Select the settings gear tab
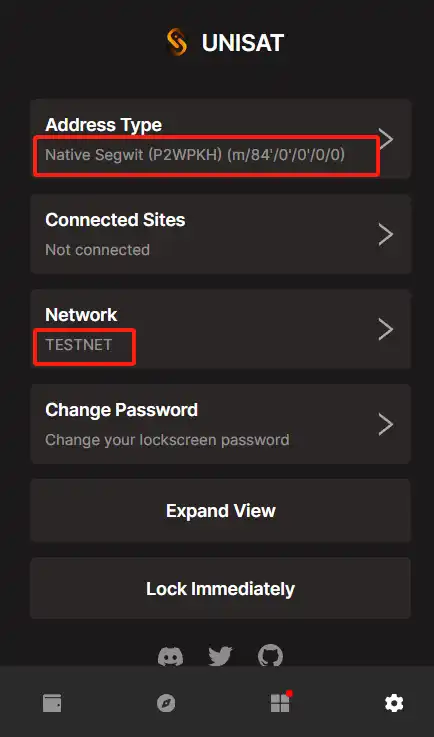The image size is (434, 737). [x=394, y=704]
